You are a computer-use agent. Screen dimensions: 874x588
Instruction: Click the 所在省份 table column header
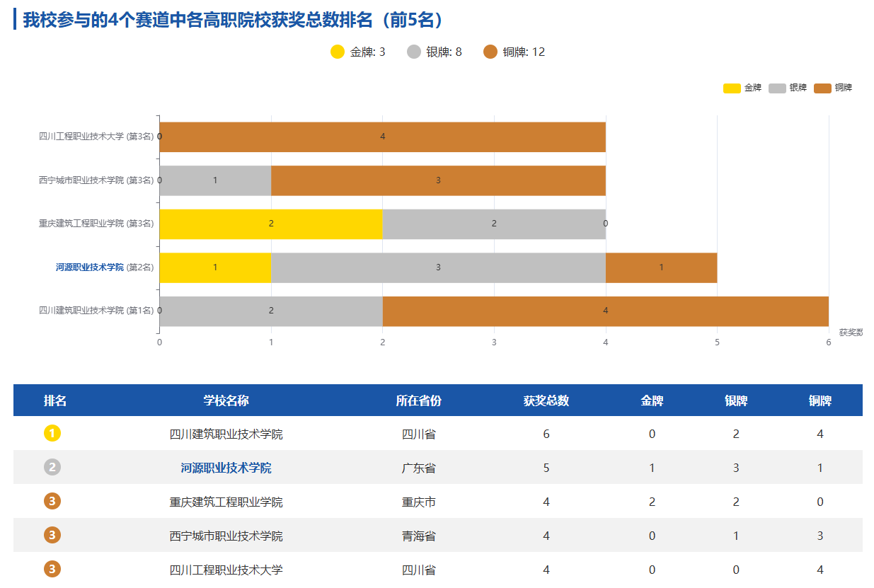418,400
